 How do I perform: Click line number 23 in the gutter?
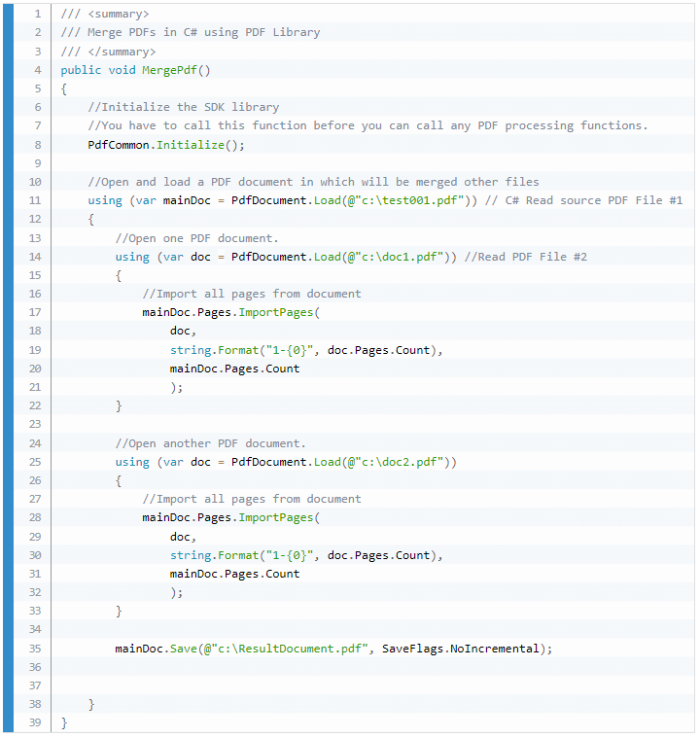click(x=35, y=424)
